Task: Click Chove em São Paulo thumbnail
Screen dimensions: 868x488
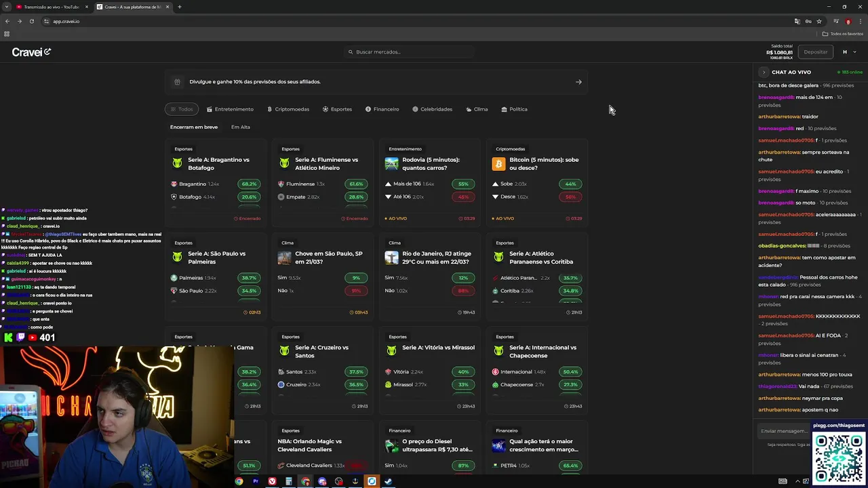Action: coord(284,258)
